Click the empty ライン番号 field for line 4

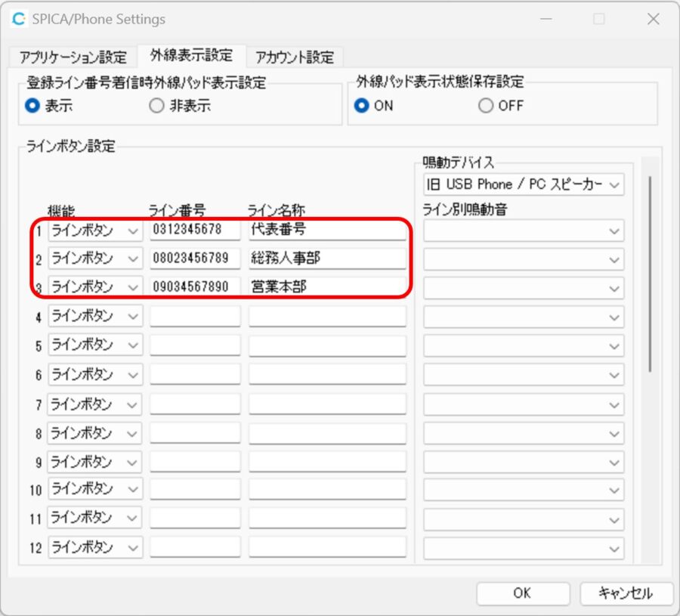(x=194, y=316)
